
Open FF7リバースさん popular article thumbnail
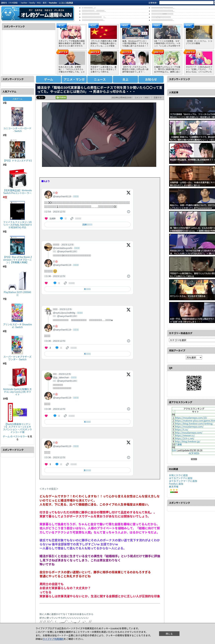click(192, 290)
